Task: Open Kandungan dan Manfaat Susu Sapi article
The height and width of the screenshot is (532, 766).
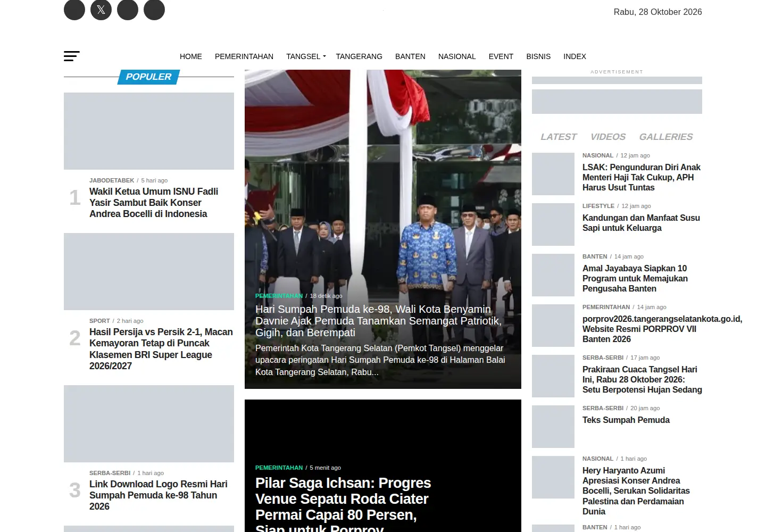Action: click(x=641, y=223)
